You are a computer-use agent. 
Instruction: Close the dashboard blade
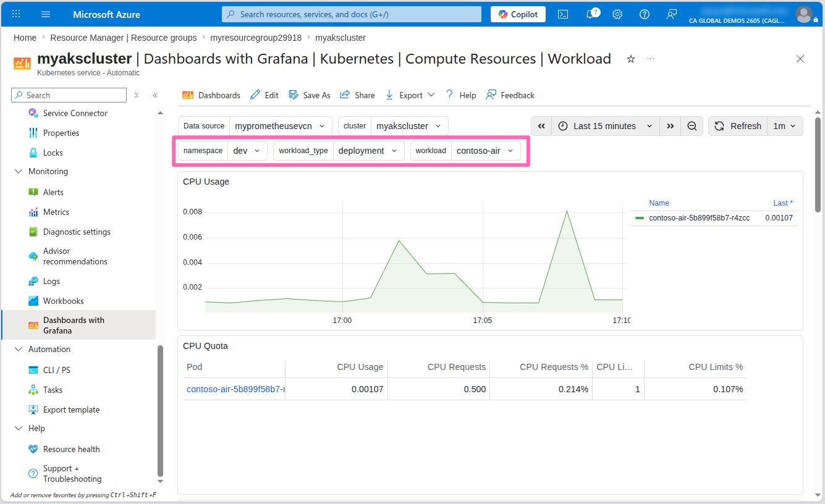[800, 59]
